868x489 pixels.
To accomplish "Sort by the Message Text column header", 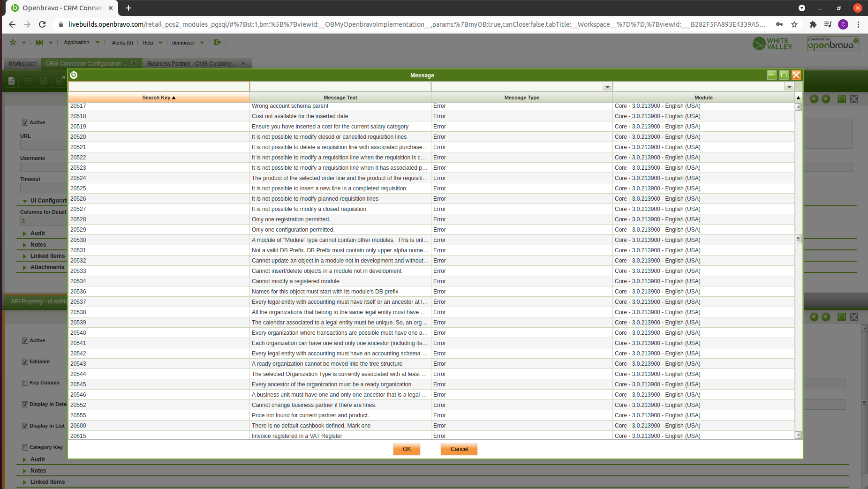I will pyautogui.click(x=340, y=98).
